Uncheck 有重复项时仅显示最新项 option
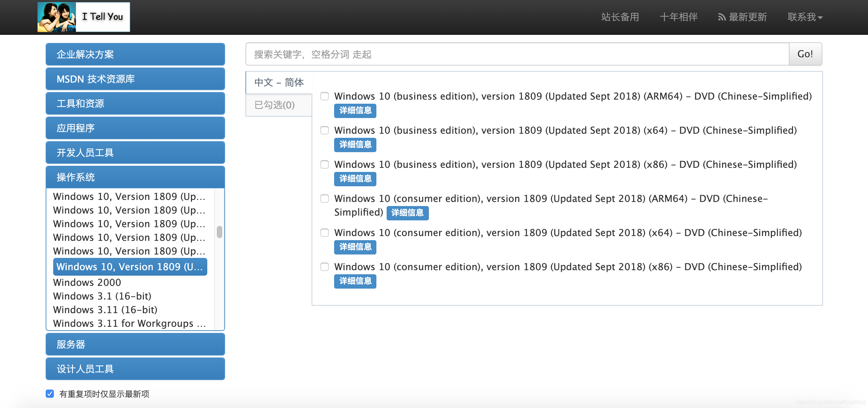The width and height of the screenshot is (868, 408). tap(50, 394)
